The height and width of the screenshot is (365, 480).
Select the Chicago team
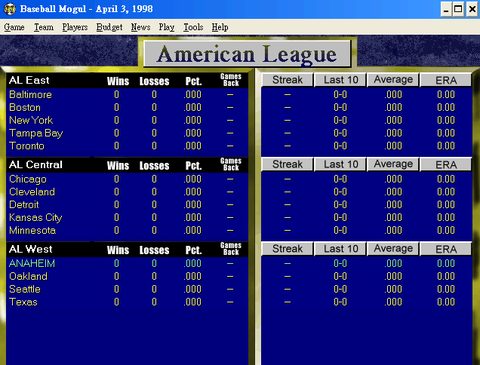pos(28,179)
